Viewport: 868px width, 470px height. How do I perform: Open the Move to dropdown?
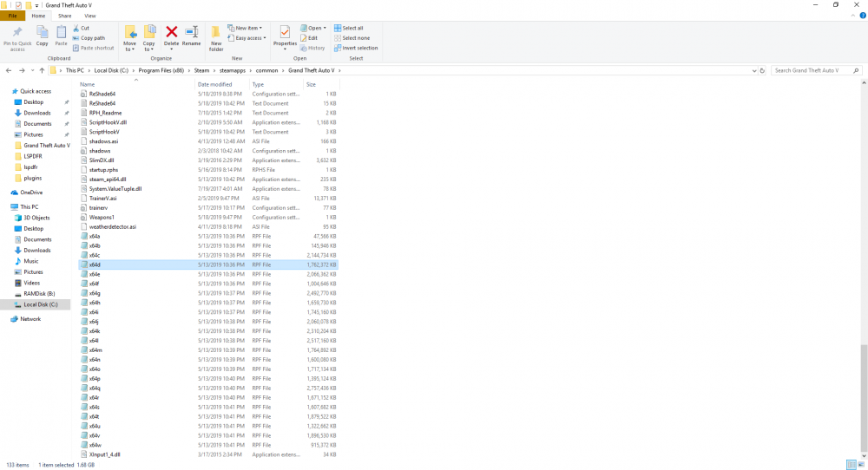coord(129,39)
